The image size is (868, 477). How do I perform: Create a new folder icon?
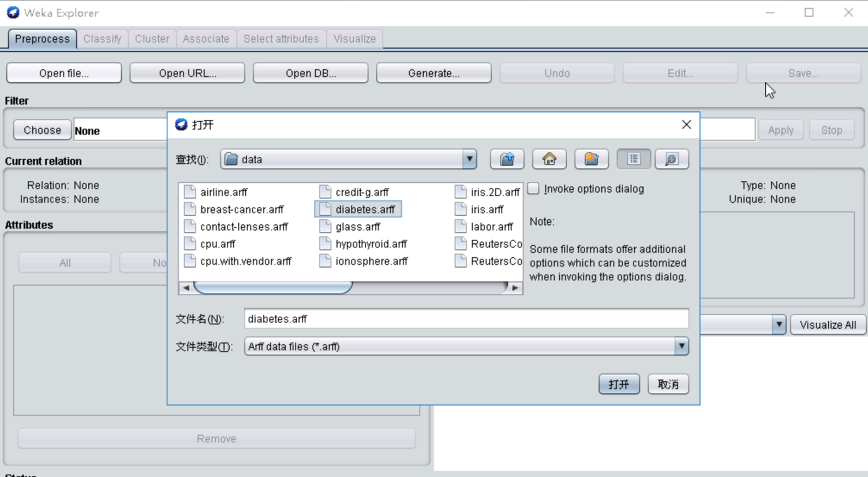(591, 159)
